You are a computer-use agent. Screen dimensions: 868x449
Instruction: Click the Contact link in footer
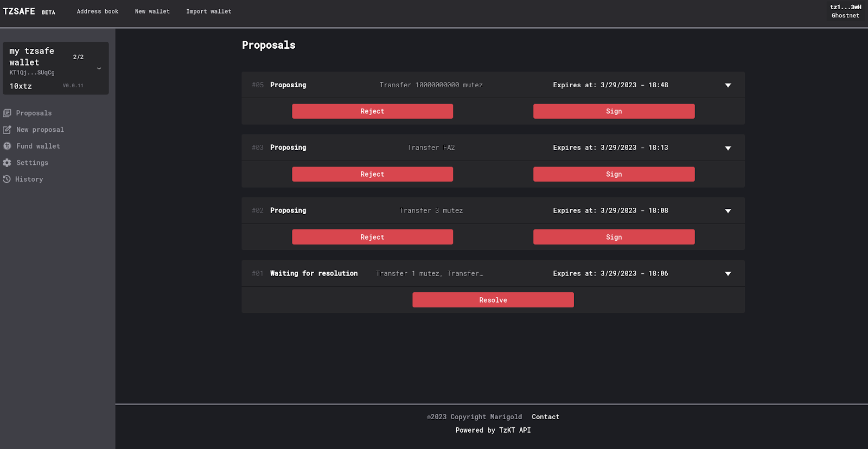[546, 417]
